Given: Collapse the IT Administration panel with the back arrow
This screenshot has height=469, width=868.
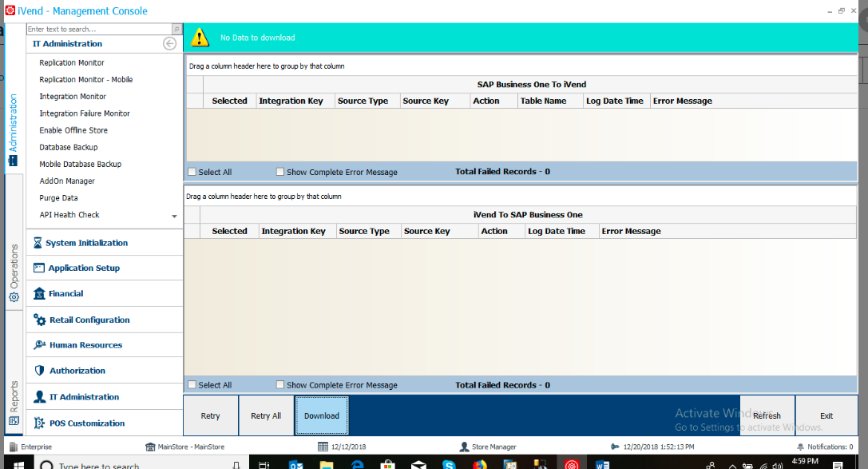Looking at the screenshot, I should pos(170,44).
